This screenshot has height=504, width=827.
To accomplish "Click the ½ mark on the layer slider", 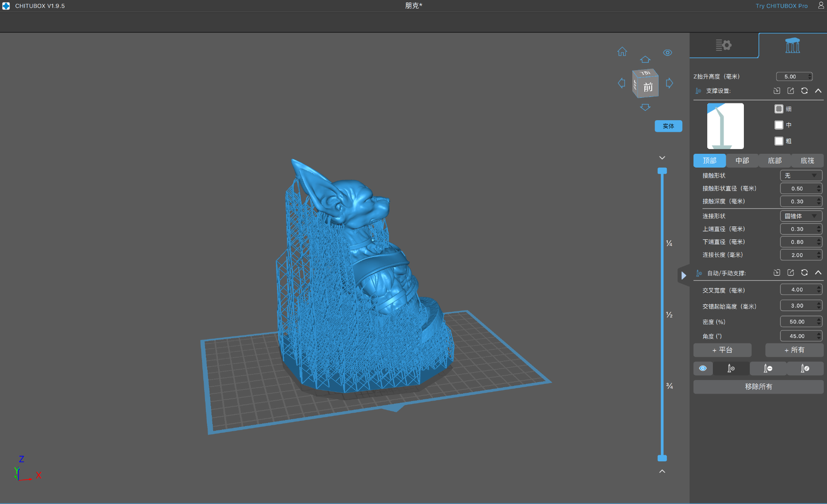I will [669, 315].
